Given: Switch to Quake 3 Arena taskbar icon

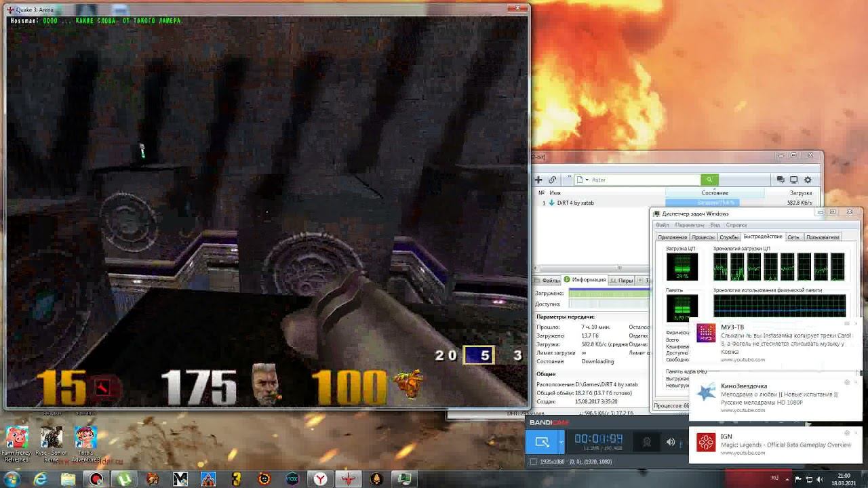Looking at the screenshot, I should point(349,479).
